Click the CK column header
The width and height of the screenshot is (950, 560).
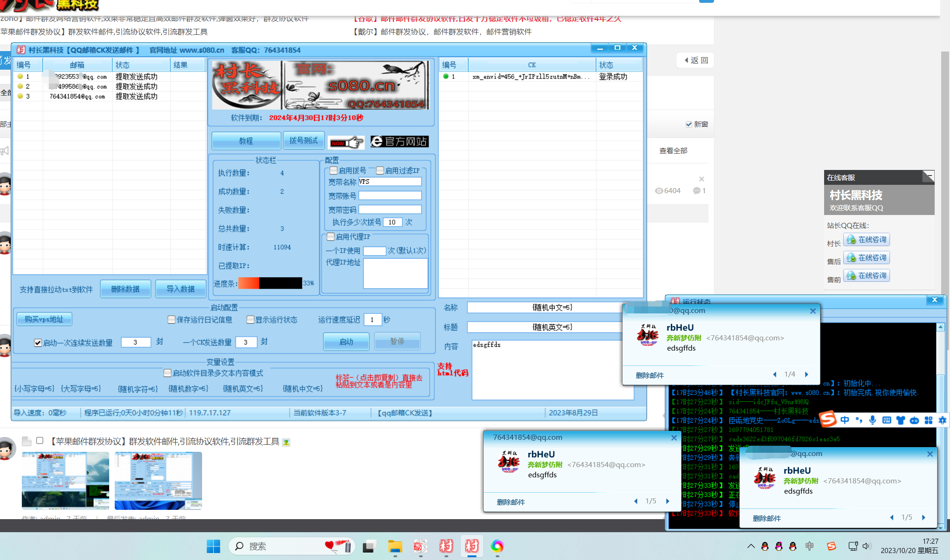click(x=532, y=65)
